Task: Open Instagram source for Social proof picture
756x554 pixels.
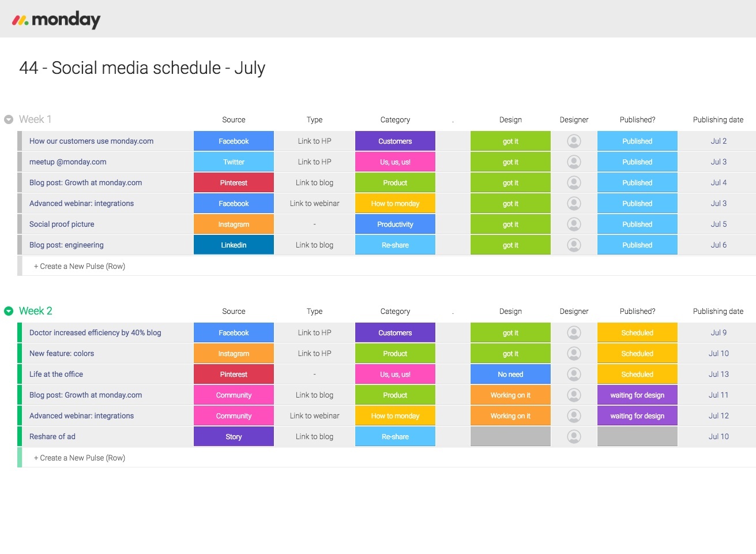Action: [234, 224]
